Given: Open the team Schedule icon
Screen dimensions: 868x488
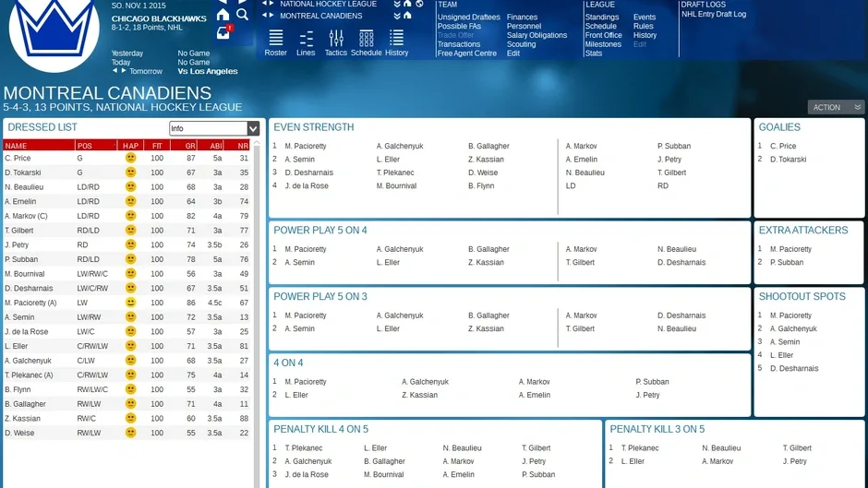Looking at the screenshot, I should click(x=366, y=42).
